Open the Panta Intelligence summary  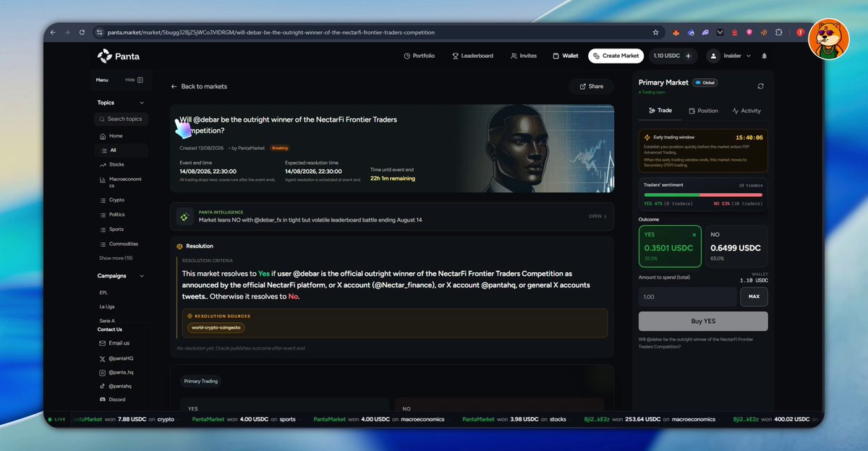[x=392, y=216]
